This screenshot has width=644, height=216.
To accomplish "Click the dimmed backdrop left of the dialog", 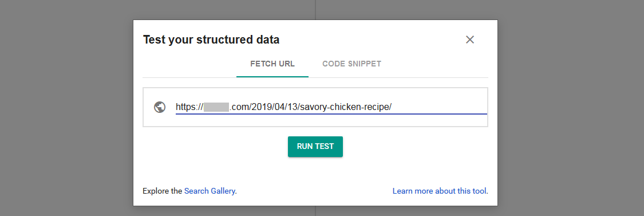I will pos(66,108).
